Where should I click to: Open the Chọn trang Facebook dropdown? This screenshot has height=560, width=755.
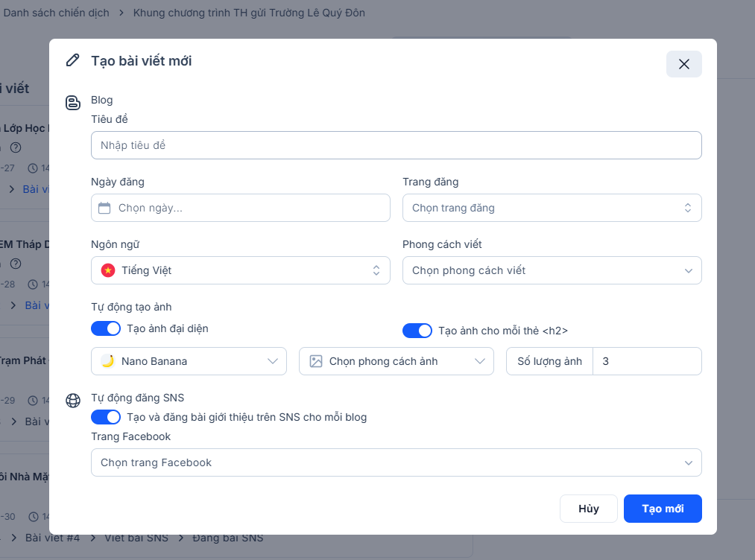tap(396, 462)
